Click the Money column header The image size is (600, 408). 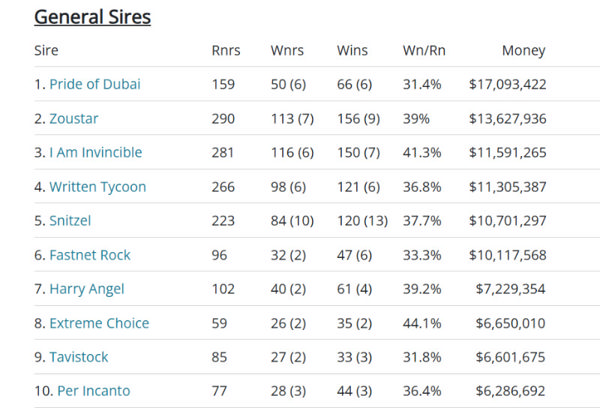[525, 50]
